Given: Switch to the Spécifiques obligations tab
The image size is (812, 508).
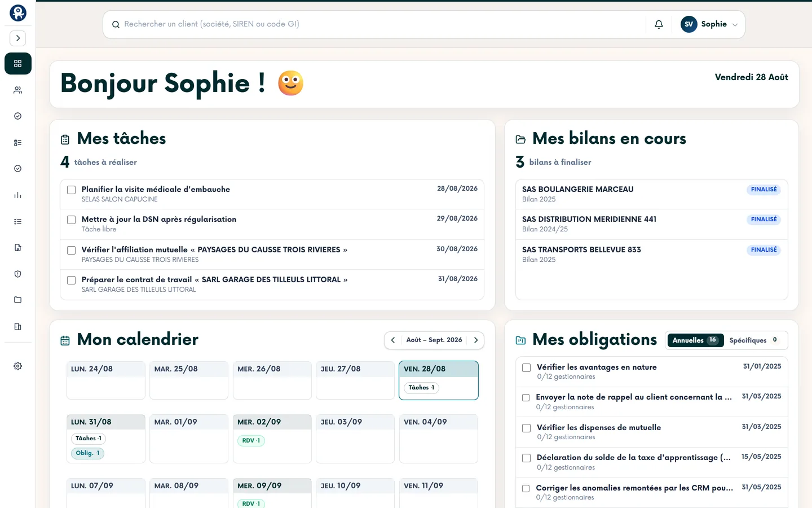Looking at the screenshot, I should click(754, 340).
